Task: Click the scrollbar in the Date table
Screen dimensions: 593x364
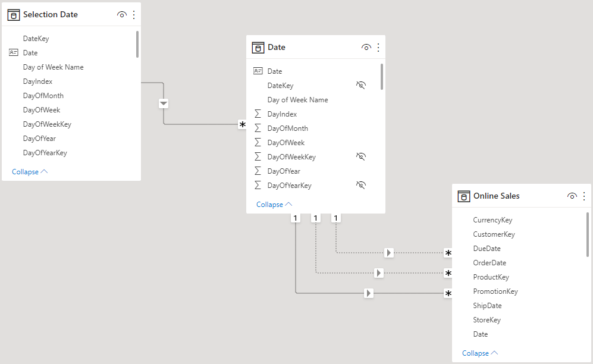Action: point(382,77)
